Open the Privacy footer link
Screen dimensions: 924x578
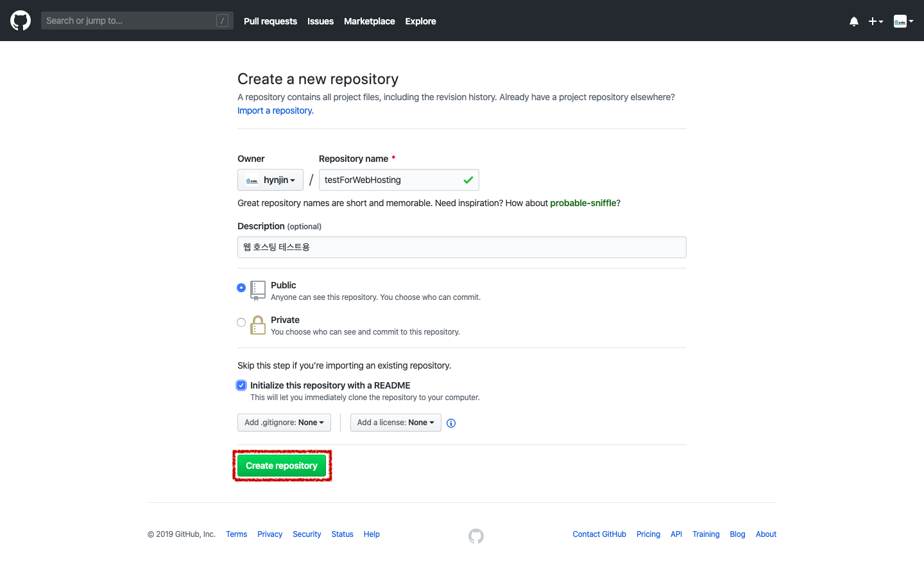tap(269, 534)
